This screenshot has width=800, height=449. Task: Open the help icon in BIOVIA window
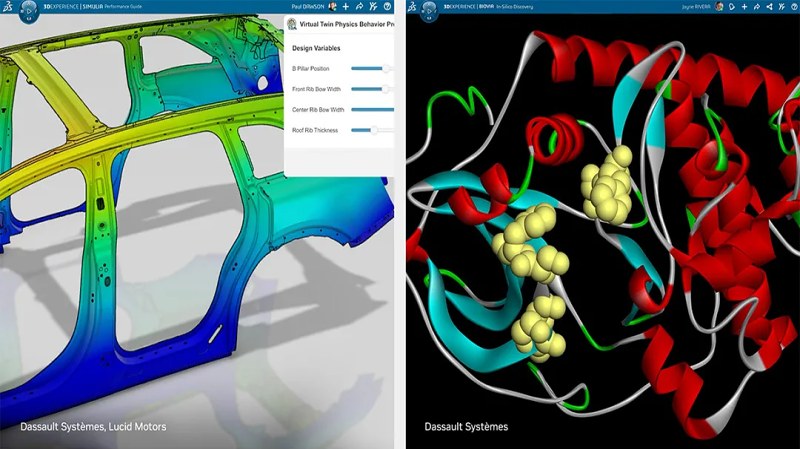click(794, 7)
